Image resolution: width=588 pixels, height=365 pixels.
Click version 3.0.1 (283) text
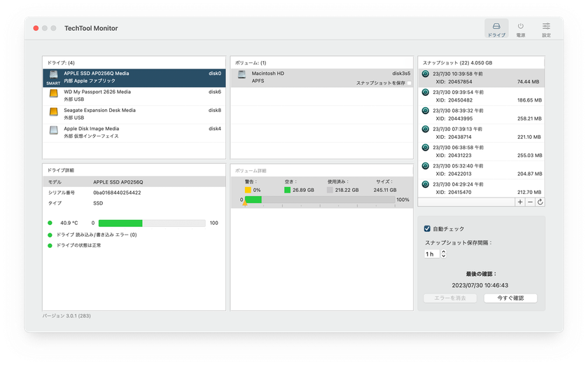point(66,316)
